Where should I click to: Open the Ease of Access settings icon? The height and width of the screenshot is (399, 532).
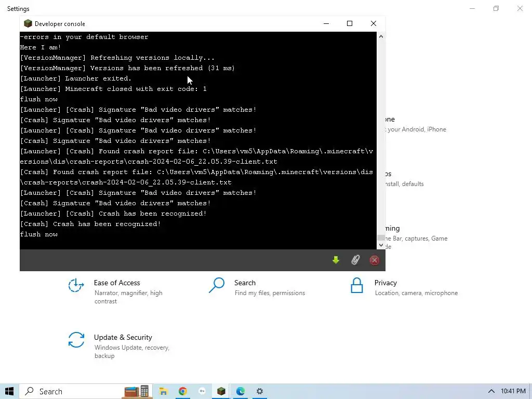point(76,285)
